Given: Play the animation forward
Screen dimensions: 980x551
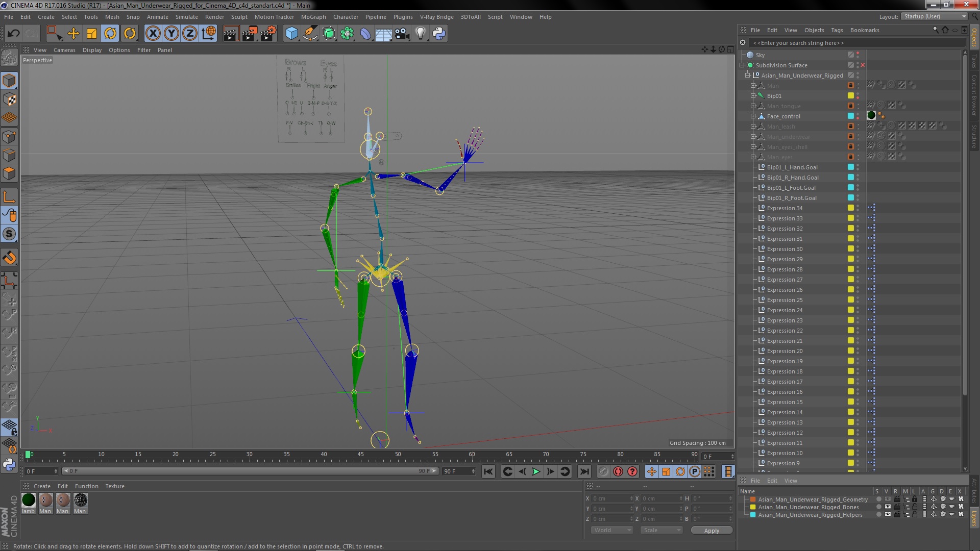Looking at the screenshot, I should point(536,472).
